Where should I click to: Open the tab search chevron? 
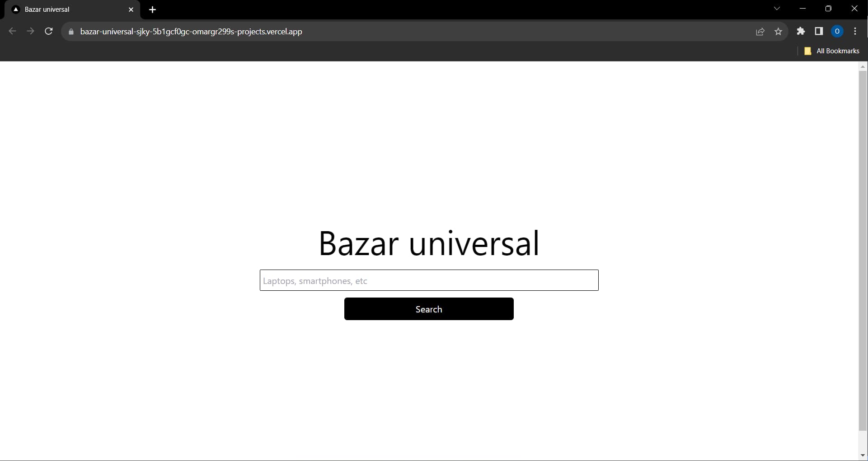click(x=777, y=9)
